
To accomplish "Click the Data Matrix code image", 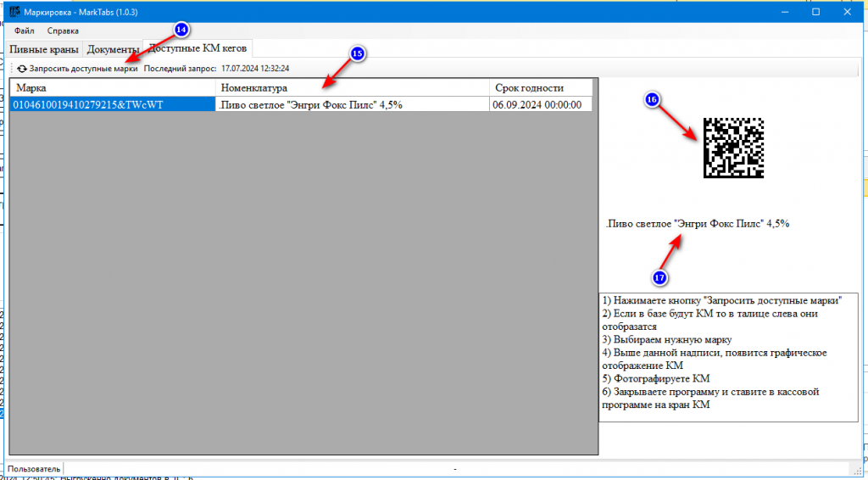I will 733,147.
